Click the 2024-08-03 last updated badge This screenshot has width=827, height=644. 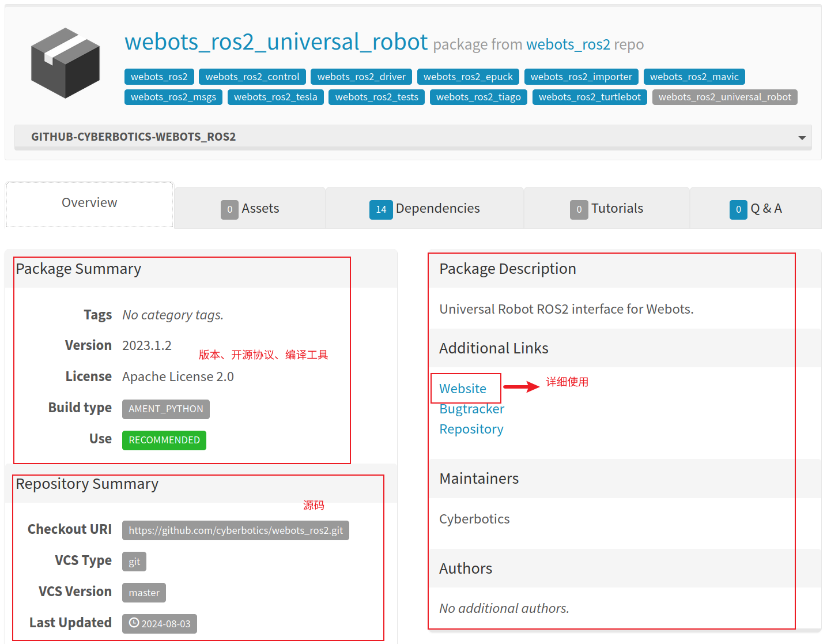coord(160,624)
